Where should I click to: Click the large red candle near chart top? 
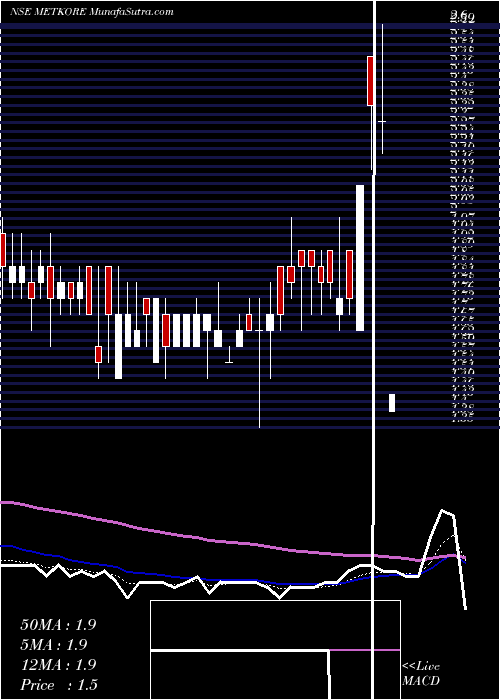point(370,81)
